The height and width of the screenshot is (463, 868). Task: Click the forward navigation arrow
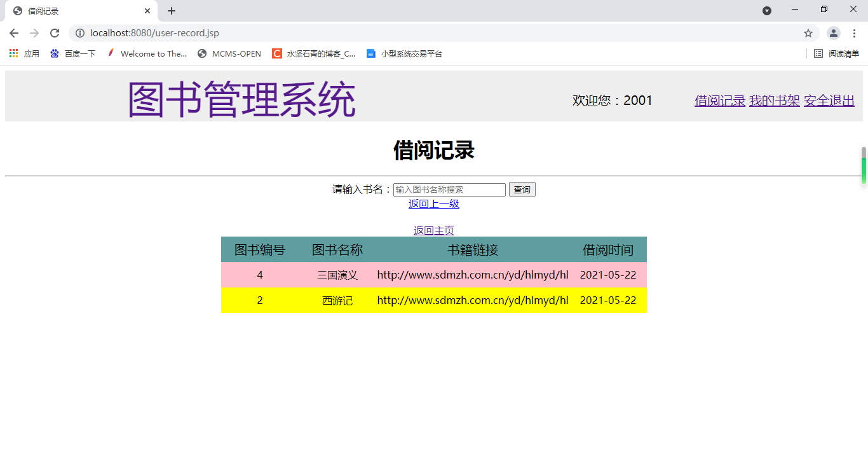[34, 33]
